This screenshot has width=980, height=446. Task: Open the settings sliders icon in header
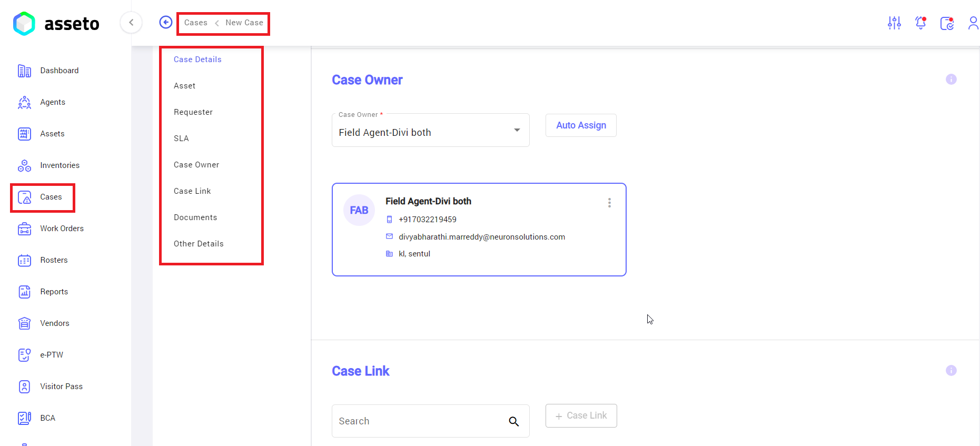[x=894, y=23]
